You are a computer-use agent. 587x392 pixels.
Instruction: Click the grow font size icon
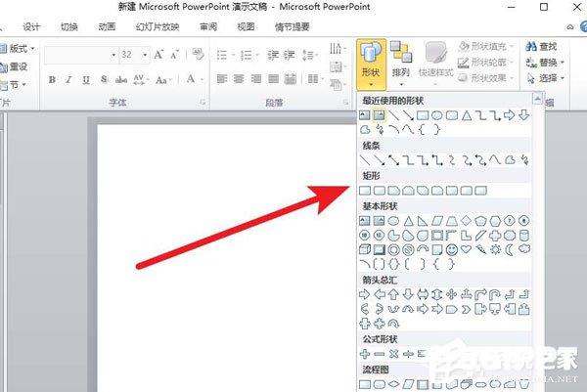click(158, 55)
